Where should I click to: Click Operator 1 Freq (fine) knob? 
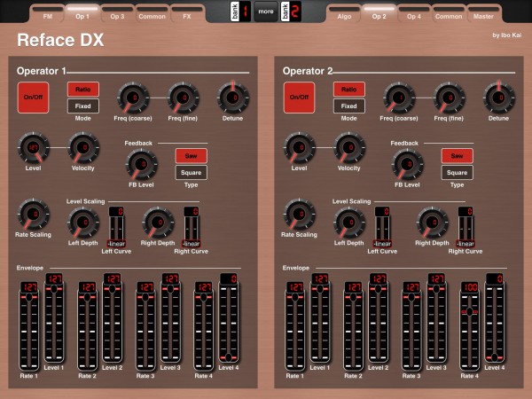coord(183,98)
